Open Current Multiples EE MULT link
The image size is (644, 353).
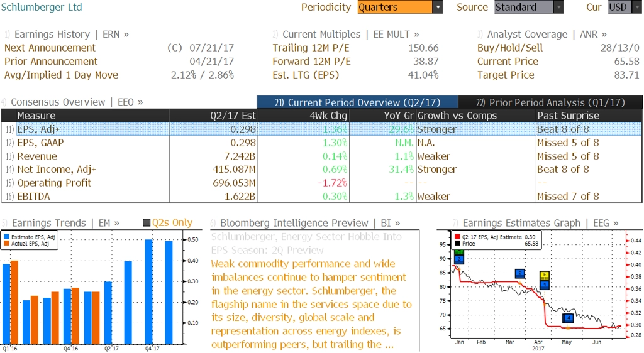[x=351, y=34]
